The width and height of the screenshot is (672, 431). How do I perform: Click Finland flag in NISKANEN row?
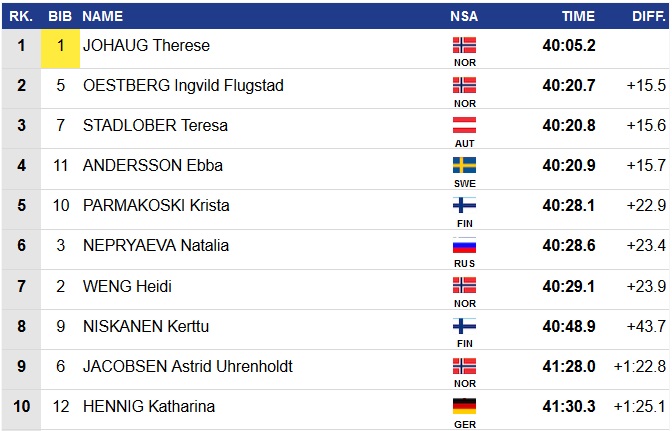464,325
